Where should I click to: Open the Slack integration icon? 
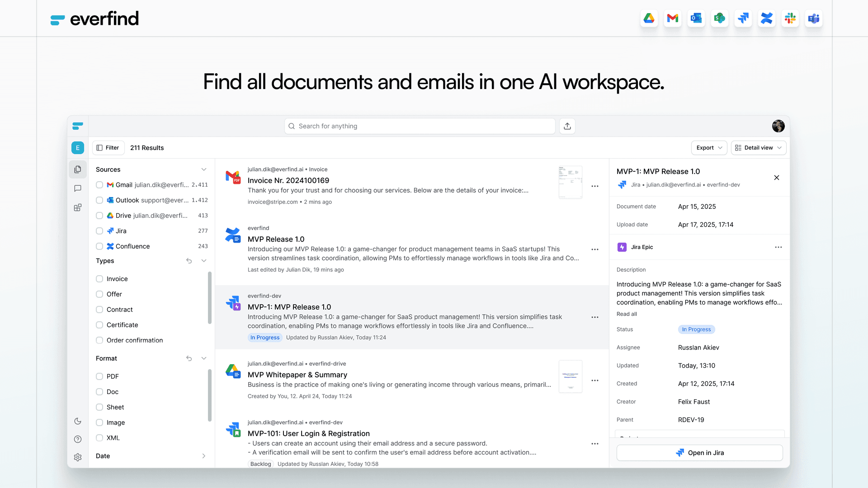click(790, 19)
